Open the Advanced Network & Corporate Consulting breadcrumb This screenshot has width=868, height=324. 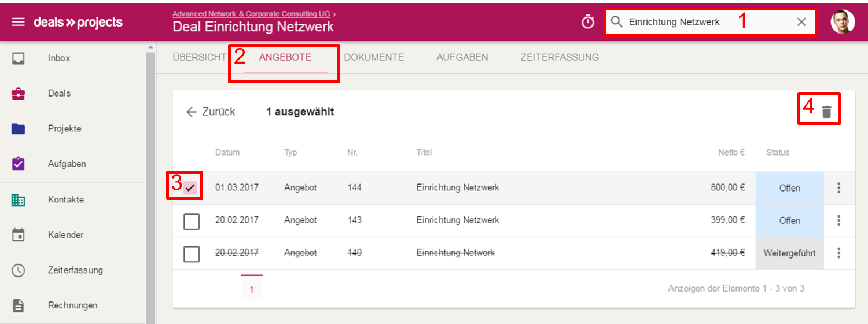coord(252,13)
